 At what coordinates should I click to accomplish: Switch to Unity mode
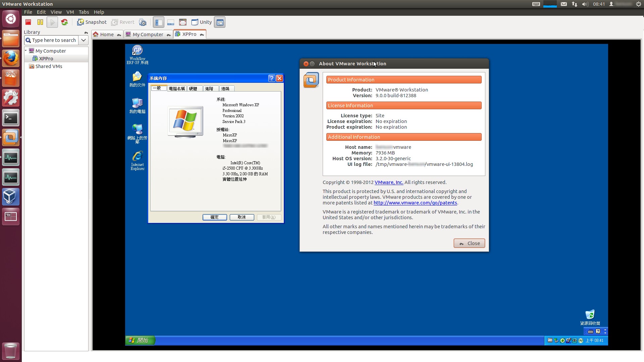pyautogui.click(x=202, y=22)
